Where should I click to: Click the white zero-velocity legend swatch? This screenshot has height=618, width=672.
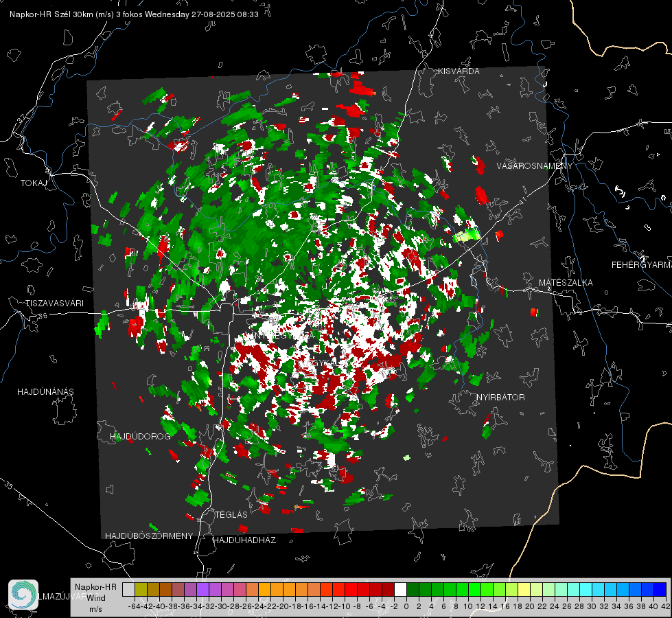tap(400, 589)
